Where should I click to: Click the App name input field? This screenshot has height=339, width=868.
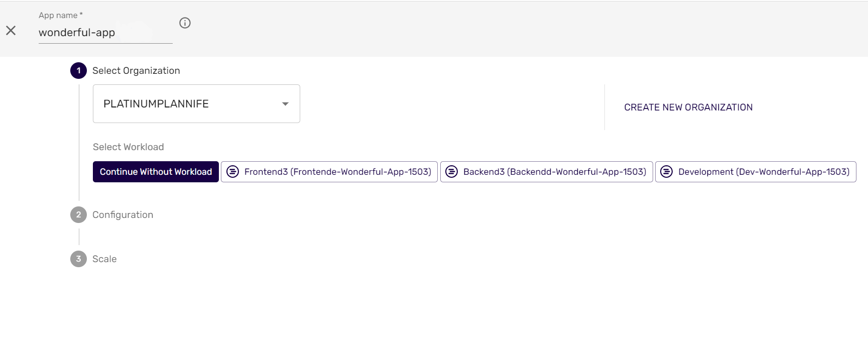(x=105, y=33)
